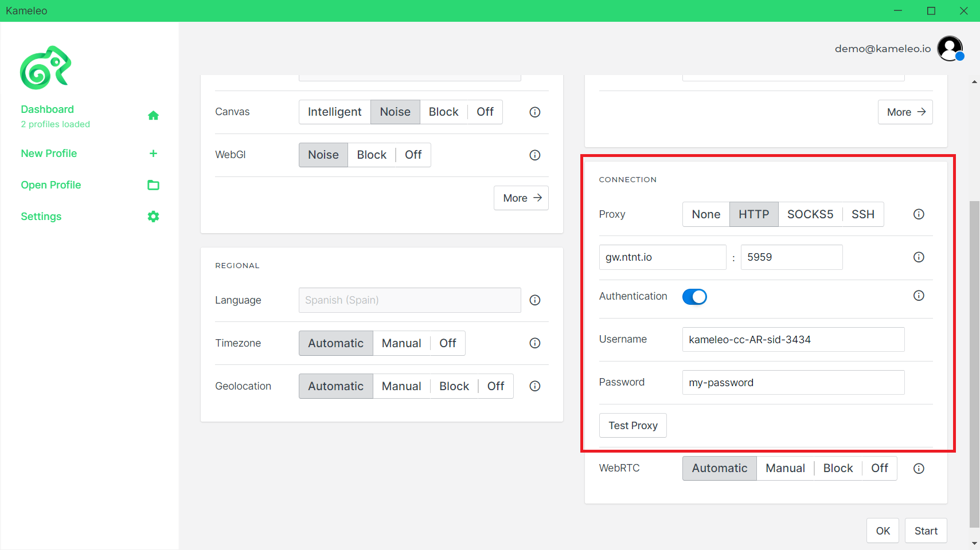Click the New Profile plus icon

click(153, 154)
